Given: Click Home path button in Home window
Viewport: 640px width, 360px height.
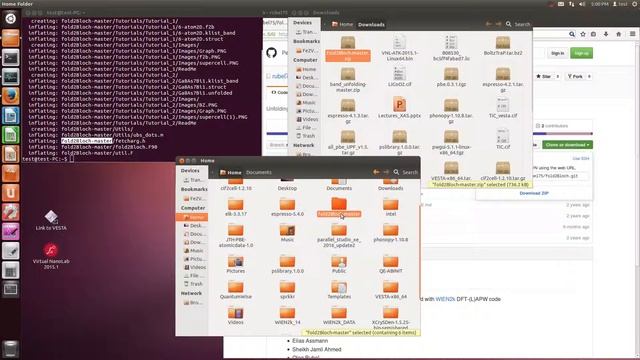Looking at the screenshot, I should pyautogui.click(x=230, y=172).
